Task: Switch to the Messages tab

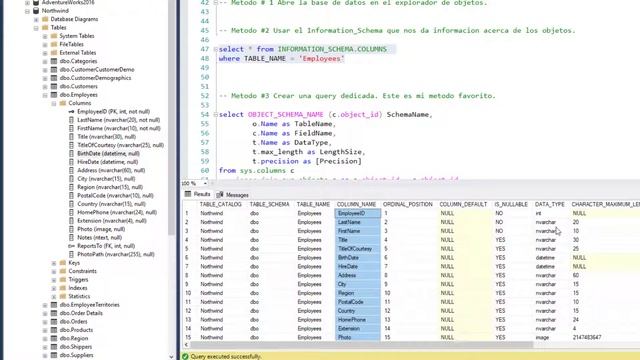Action: (233, 195)
